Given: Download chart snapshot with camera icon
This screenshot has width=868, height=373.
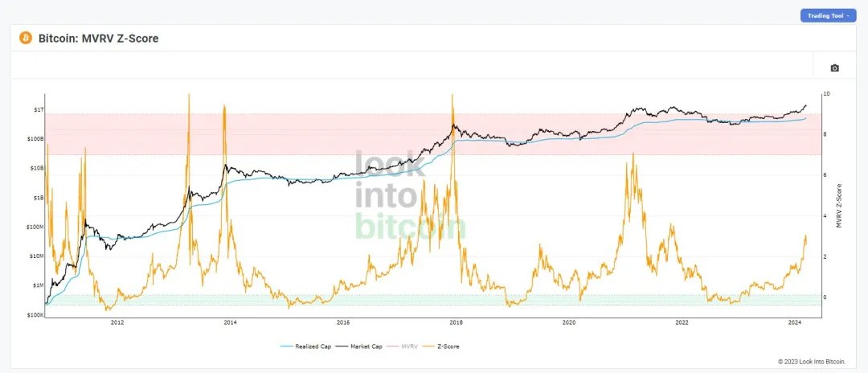Looking at the screenshot, I should point(834,68).
